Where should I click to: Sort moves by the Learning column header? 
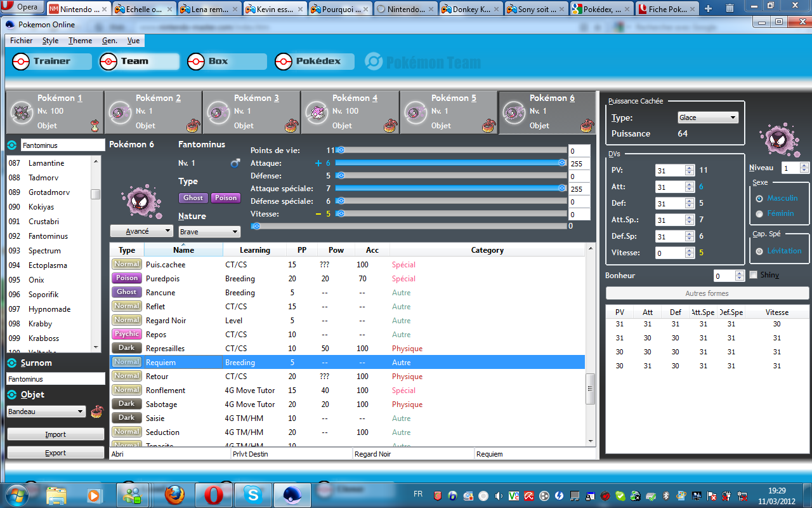(255, 250)
